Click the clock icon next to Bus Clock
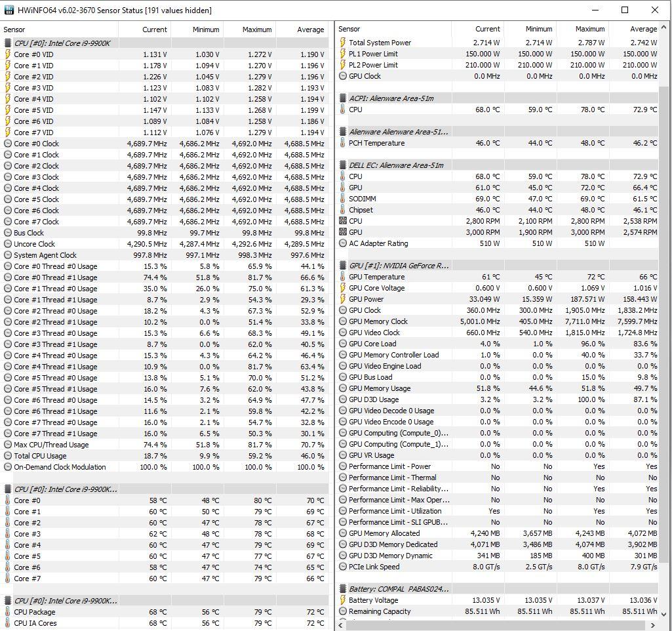Viewport: 672px width, 631px height. [x=8, y=233]
